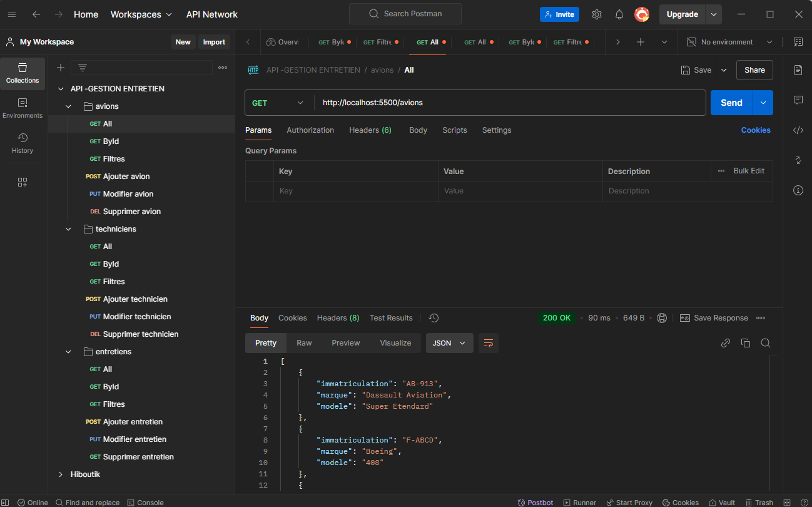The width and height of the screenshot is (812, 507).
Task: Open comments icon in right sidebar
Action: 798,100
